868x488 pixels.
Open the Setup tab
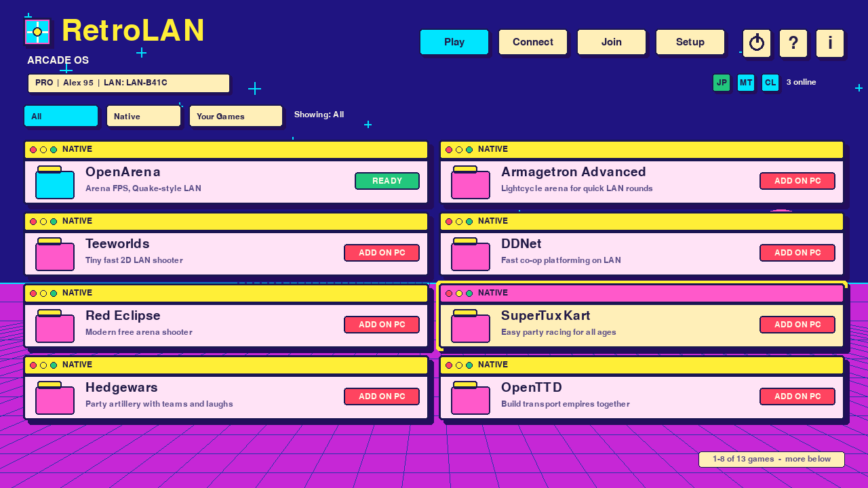click(x=690, y=42)
